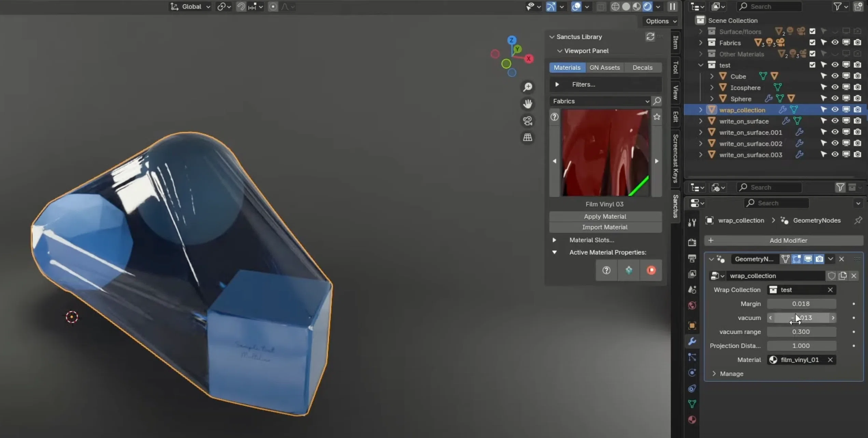Show previous material preview arrow
This screenshot has height=438, width=868.
coord(555,161)
